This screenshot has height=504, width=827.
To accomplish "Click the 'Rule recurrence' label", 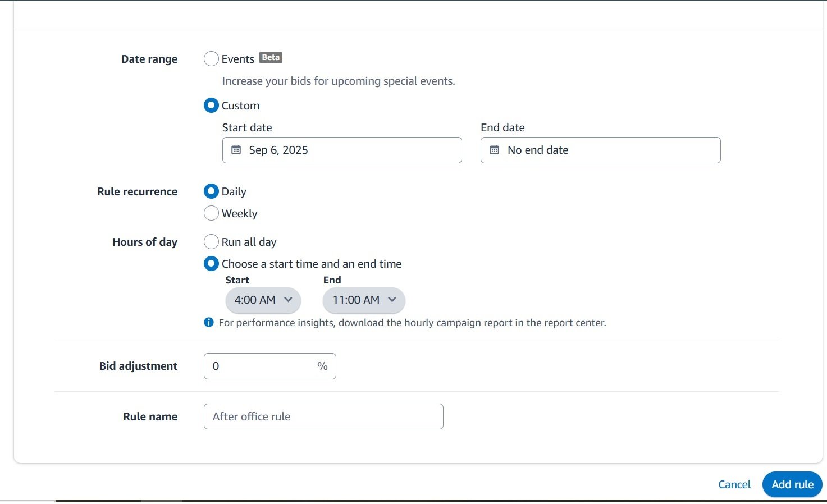I will pos(138,191).
